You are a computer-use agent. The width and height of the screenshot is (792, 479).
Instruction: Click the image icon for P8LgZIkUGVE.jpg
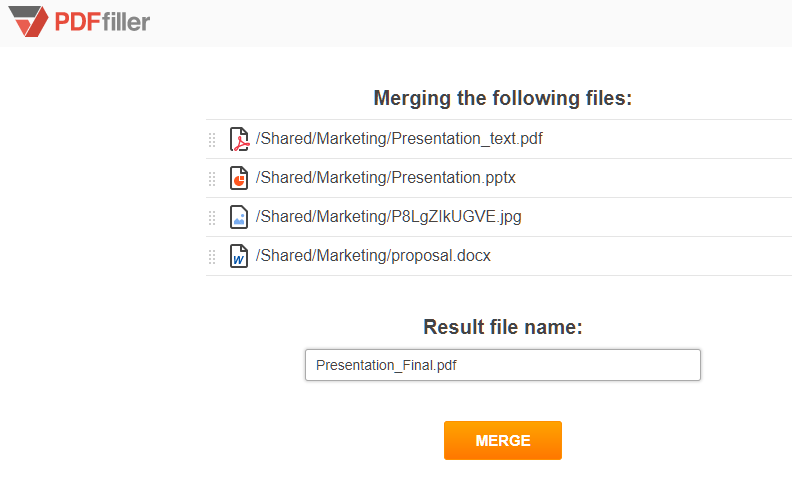[239, 217]
